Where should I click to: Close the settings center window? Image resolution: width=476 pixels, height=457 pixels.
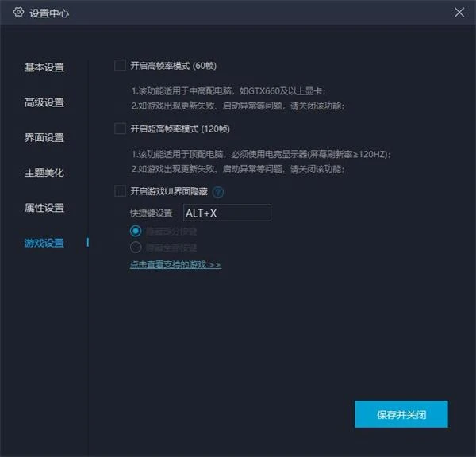pyautogui.click(x=459, y=13)
